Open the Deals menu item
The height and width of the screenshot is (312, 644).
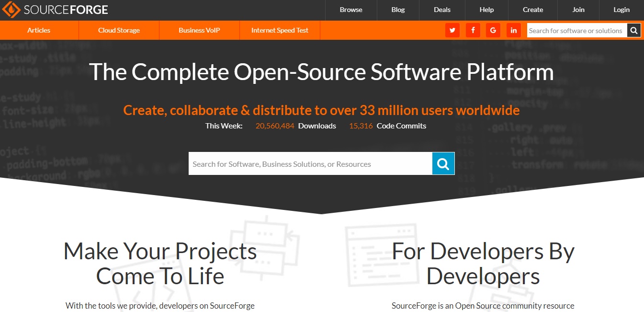[x=442, y=10]
